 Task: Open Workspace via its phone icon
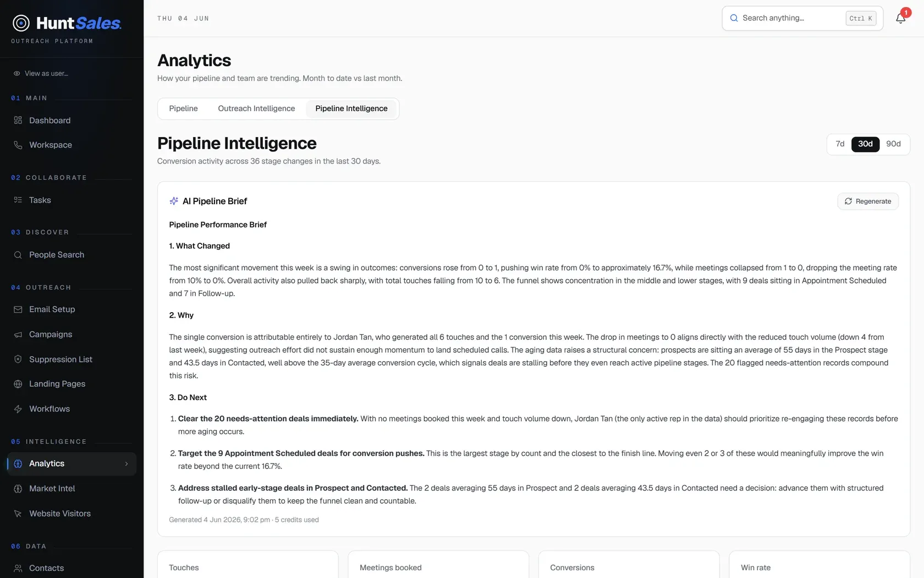18,145
